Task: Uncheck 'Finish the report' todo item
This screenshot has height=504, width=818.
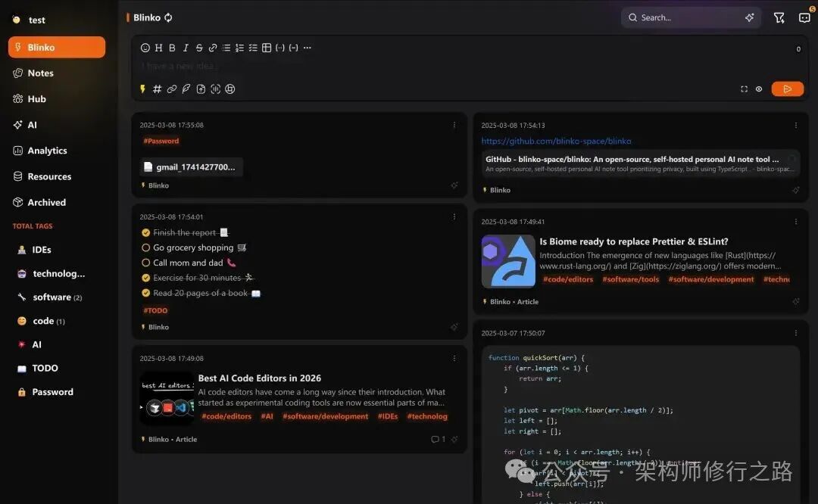Action: coord(145,232)
